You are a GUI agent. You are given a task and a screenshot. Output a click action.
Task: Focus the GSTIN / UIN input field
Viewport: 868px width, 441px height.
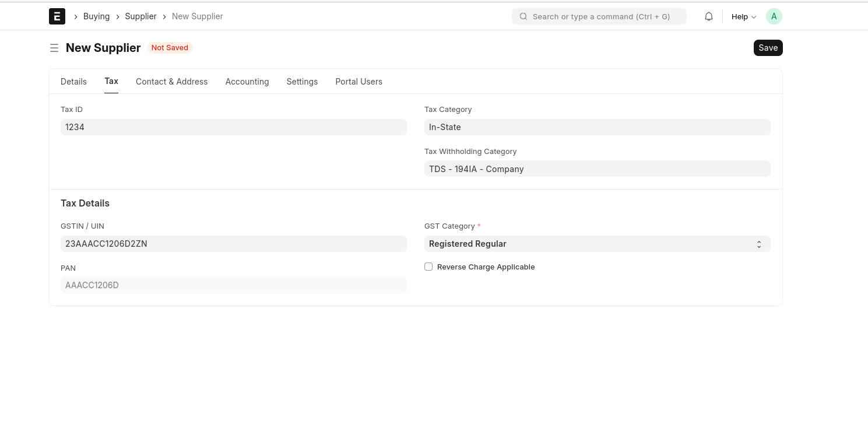pyautogui.click(x=233, y=244)
